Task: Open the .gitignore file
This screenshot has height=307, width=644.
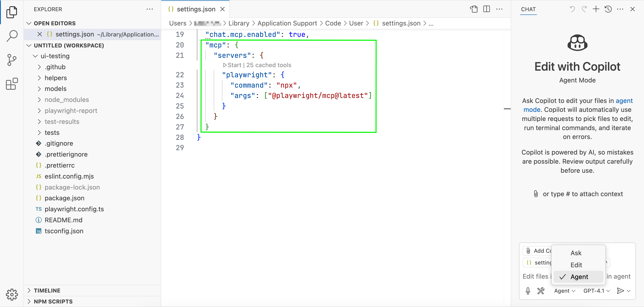Action: click(92, 144)
